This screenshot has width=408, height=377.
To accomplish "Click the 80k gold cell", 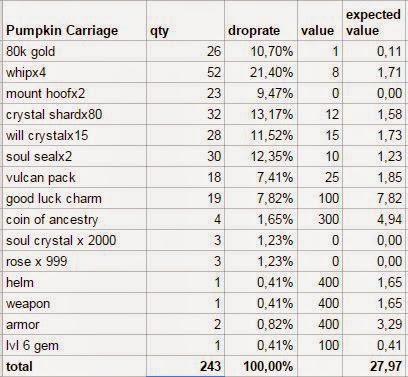I will tap(75, 51).
